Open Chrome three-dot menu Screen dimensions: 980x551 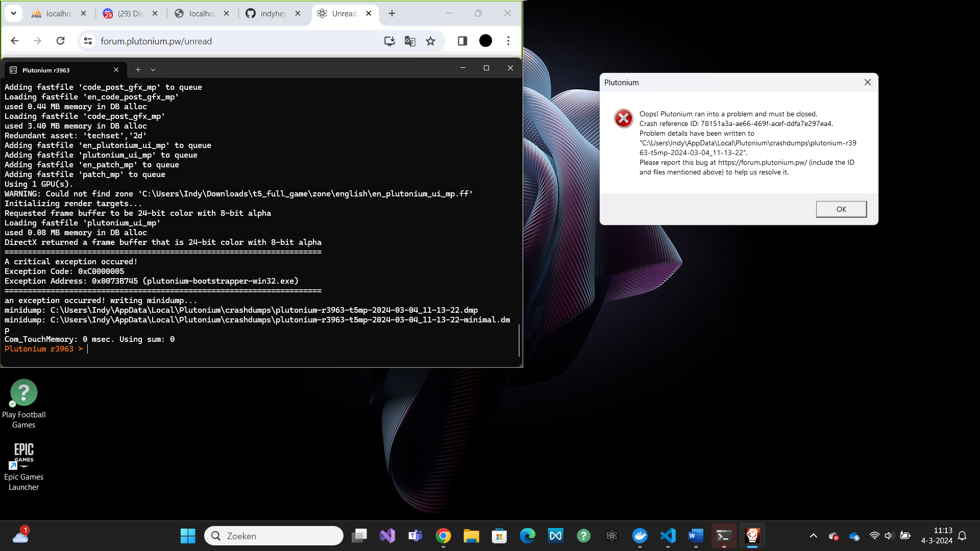pyautogui.click(x=508, y=41)
